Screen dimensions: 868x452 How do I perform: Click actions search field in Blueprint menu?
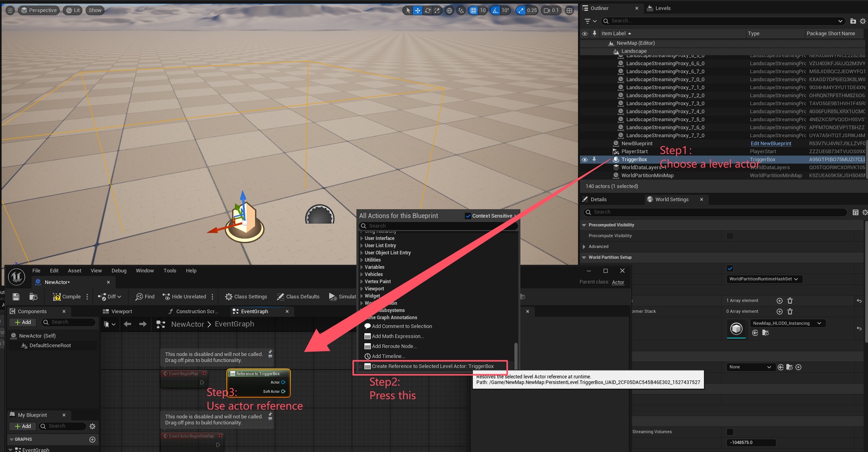click(438, 226)
